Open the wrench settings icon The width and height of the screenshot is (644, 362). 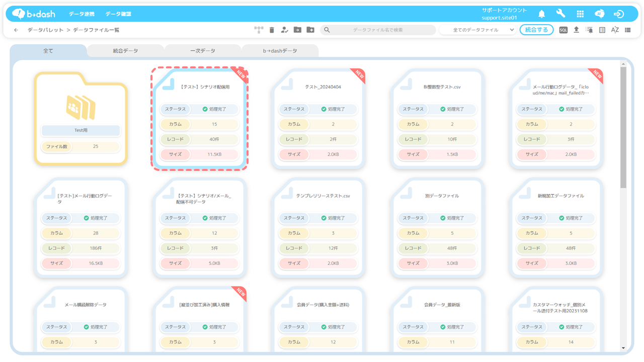tap(560, 14)
